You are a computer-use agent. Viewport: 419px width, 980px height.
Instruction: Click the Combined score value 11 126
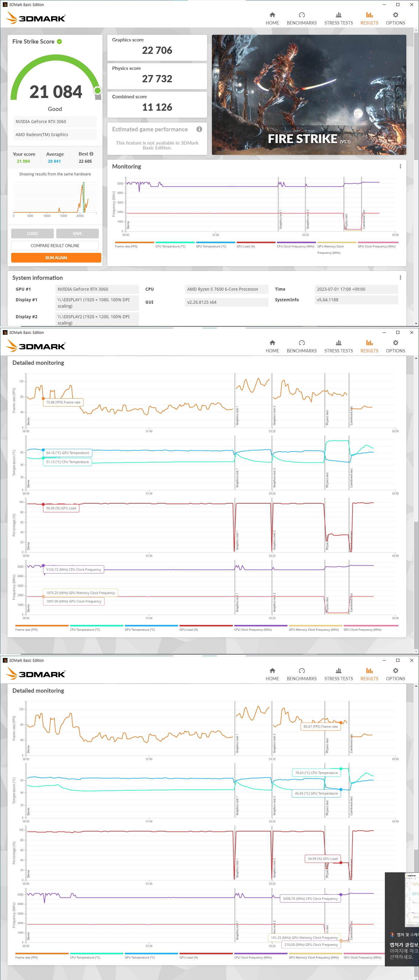click(157, 107)
